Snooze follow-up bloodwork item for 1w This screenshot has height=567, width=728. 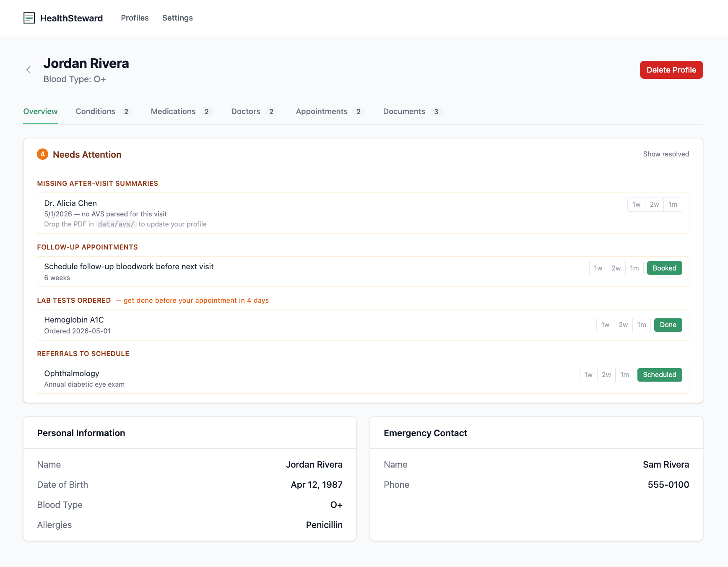pos(598,268)
